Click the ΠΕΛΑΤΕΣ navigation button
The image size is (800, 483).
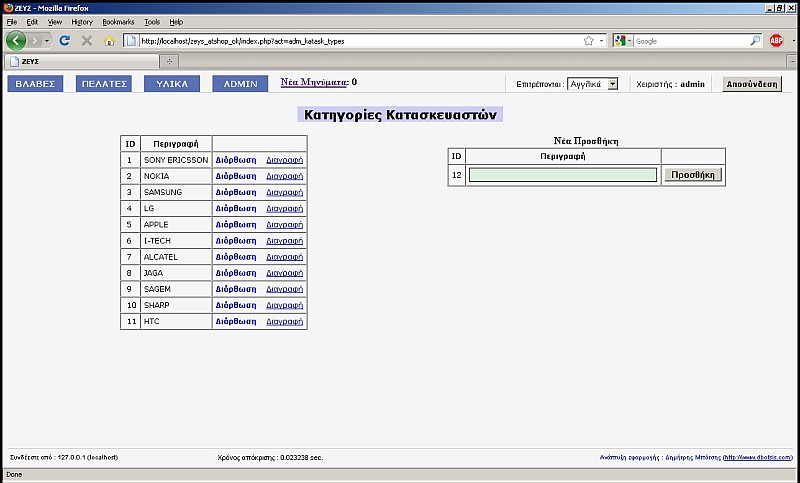[x=104, y=84]
